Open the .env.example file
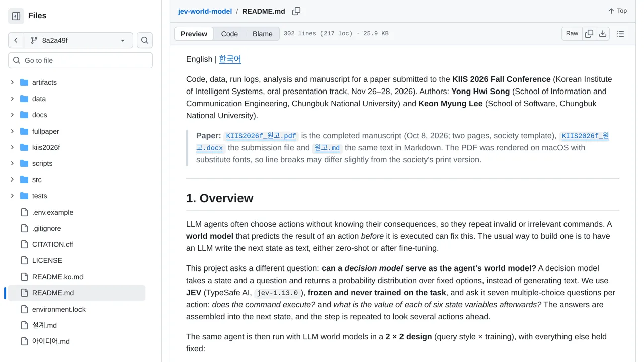The width and height of the screenshot is (644, 362). (53, 212)
